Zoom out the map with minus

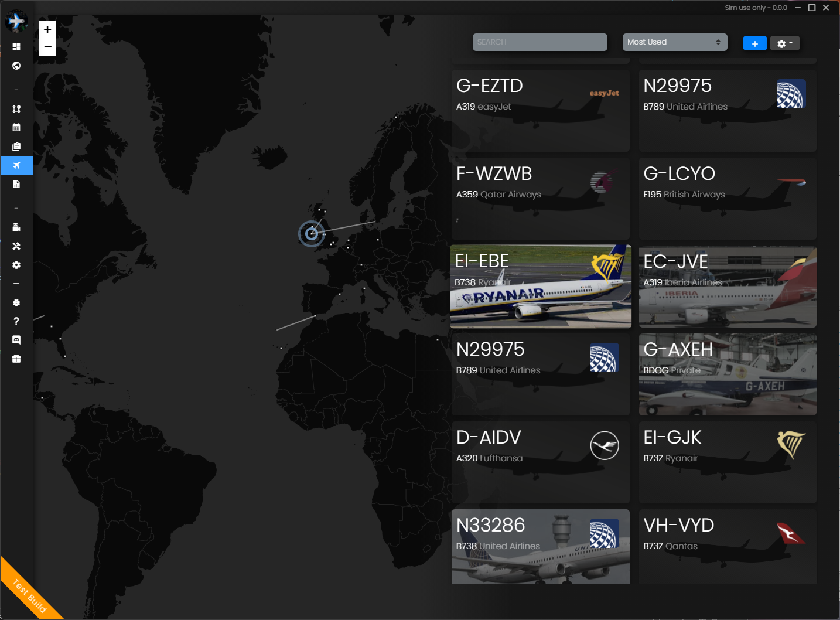click(x=47, y=47)
